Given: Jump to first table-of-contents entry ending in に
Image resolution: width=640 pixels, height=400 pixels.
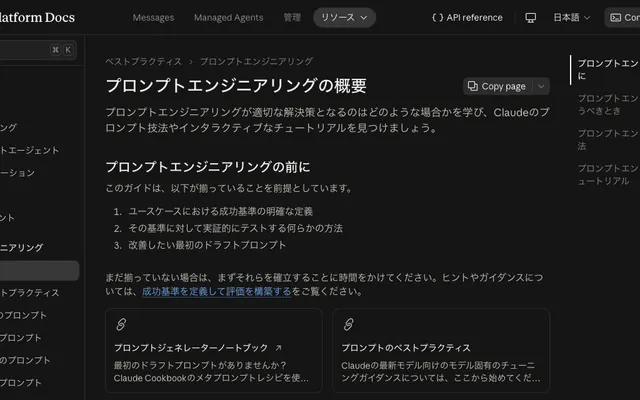Looking at the screenshot, I should pos(608,69).
